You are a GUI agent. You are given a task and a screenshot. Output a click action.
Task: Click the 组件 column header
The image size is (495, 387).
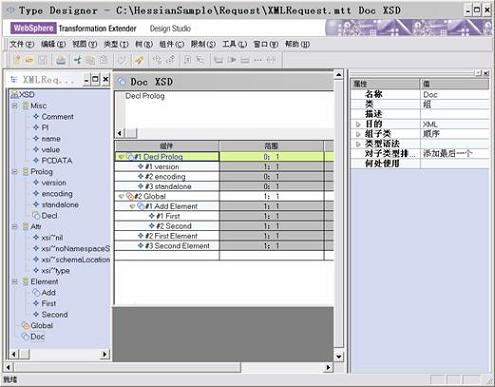pyautogui.click(x=167, y=146)
